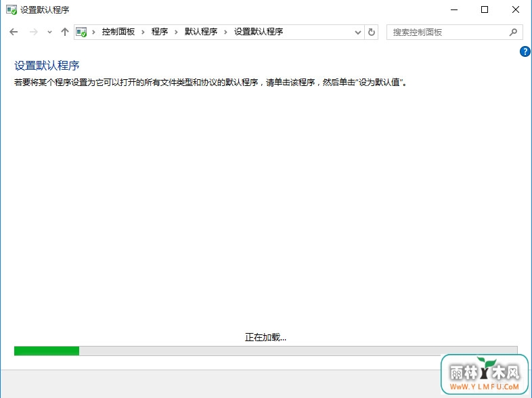Expand the chevron after 程序
Image resolution: width=532 pixels, height=398 pixels.
176,32
